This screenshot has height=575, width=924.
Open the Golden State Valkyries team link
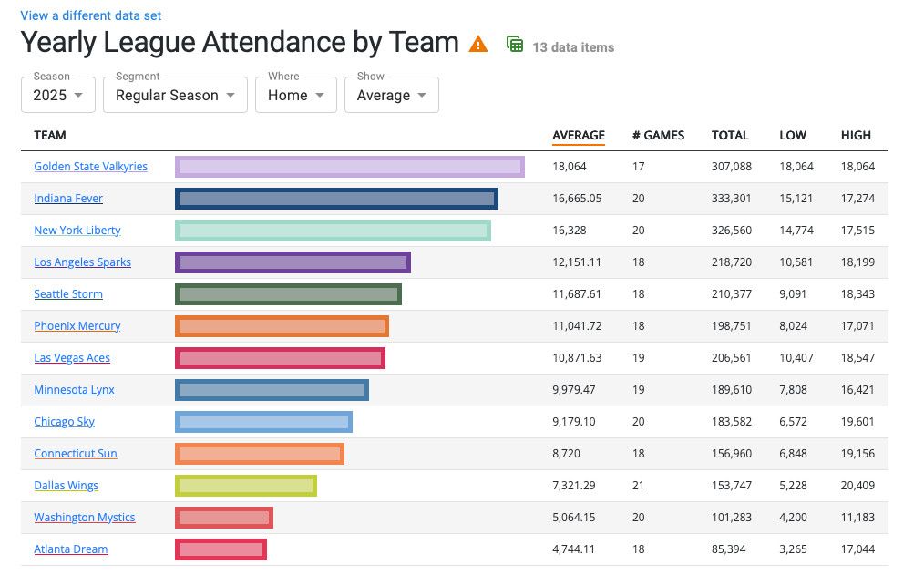coord(90,167)
